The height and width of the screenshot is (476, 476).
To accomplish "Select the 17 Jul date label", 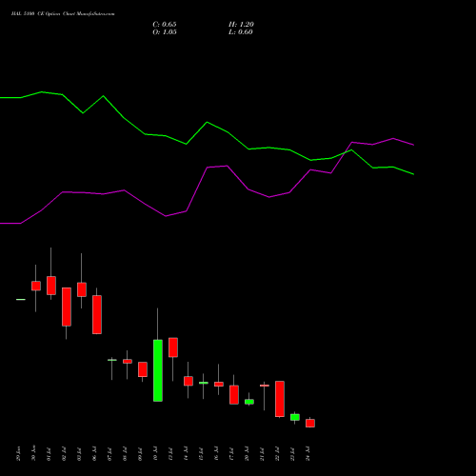I will click(231, 454).
